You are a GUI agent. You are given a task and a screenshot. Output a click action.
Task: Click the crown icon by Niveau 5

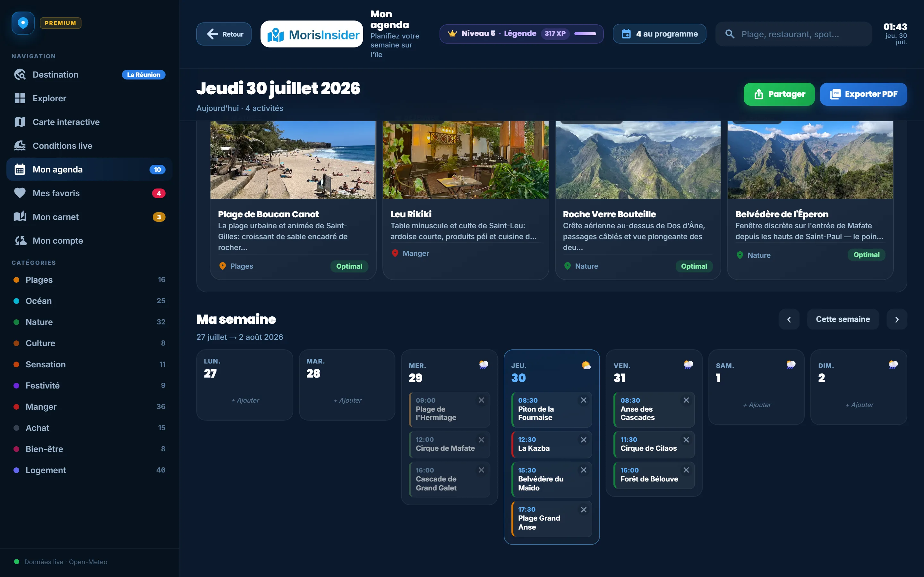point(452,34)
